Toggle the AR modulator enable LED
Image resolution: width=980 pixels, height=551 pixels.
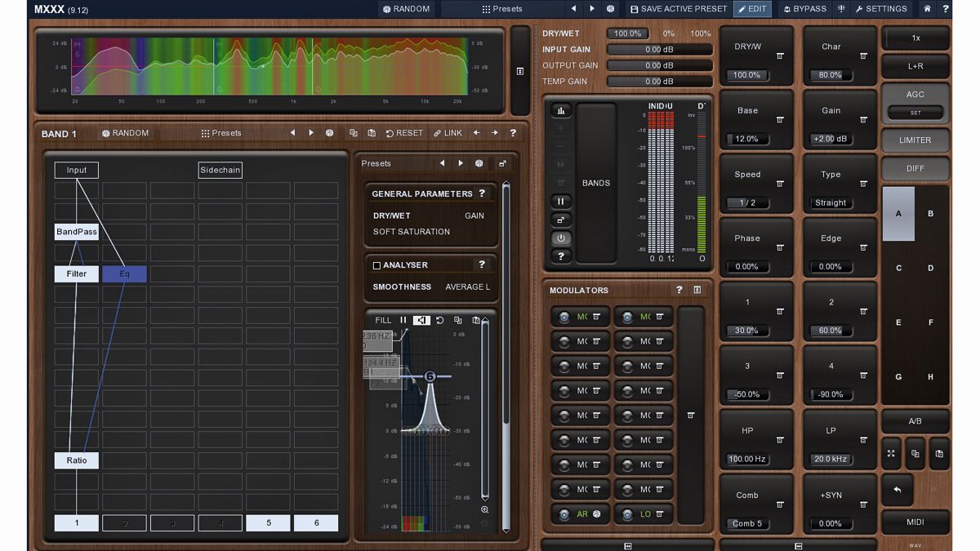[x=563, y=515]
